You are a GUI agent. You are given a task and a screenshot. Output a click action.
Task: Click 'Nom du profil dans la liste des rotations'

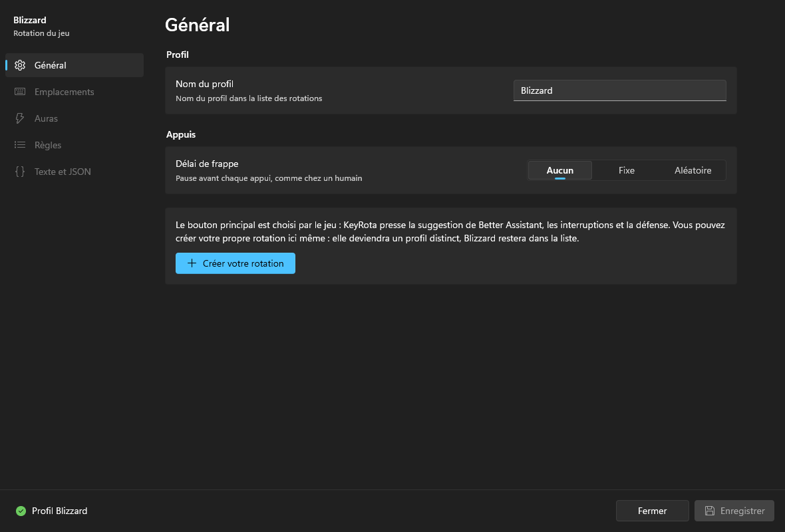249,98
